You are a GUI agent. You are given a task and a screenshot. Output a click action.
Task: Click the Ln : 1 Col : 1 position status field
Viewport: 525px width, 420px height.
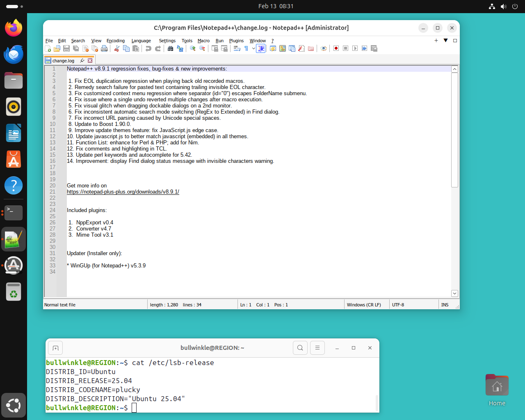tap(291, 305)
